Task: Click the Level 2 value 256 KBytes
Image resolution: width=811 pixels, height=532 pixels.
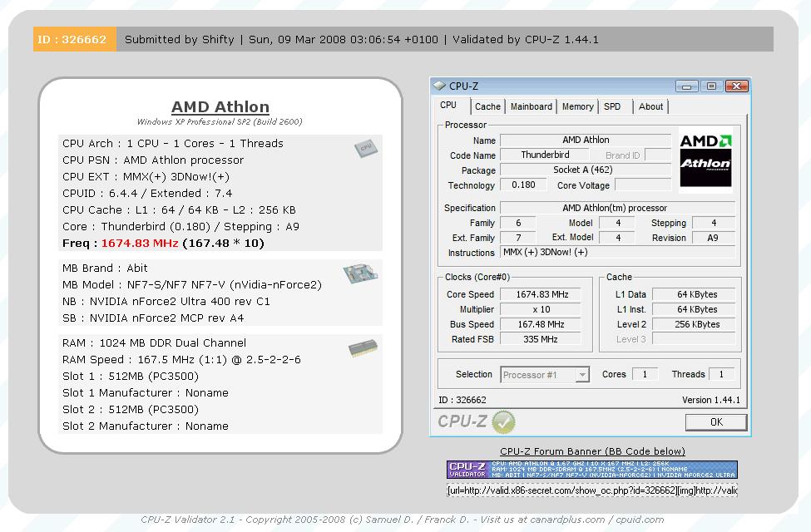Action: 694,324
